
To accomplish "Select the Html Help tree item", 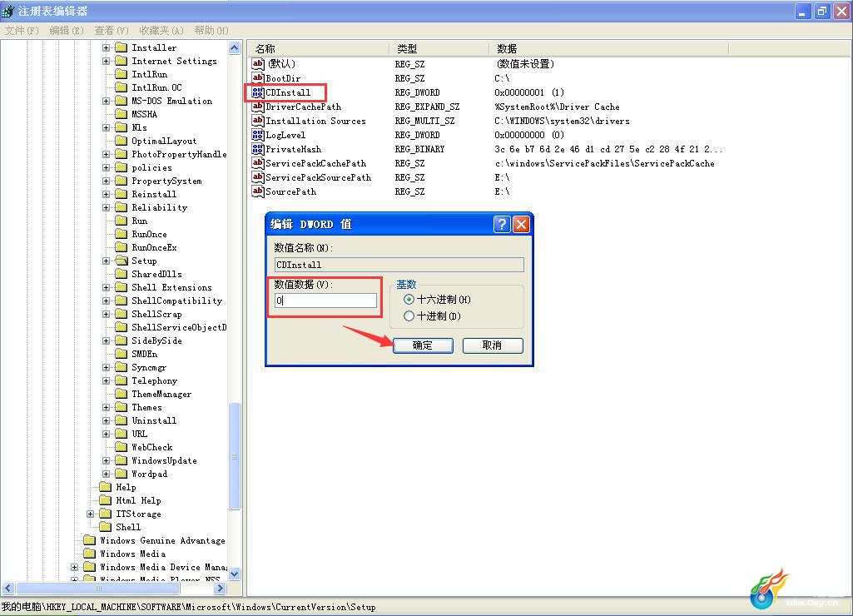I will coord(138,500).
